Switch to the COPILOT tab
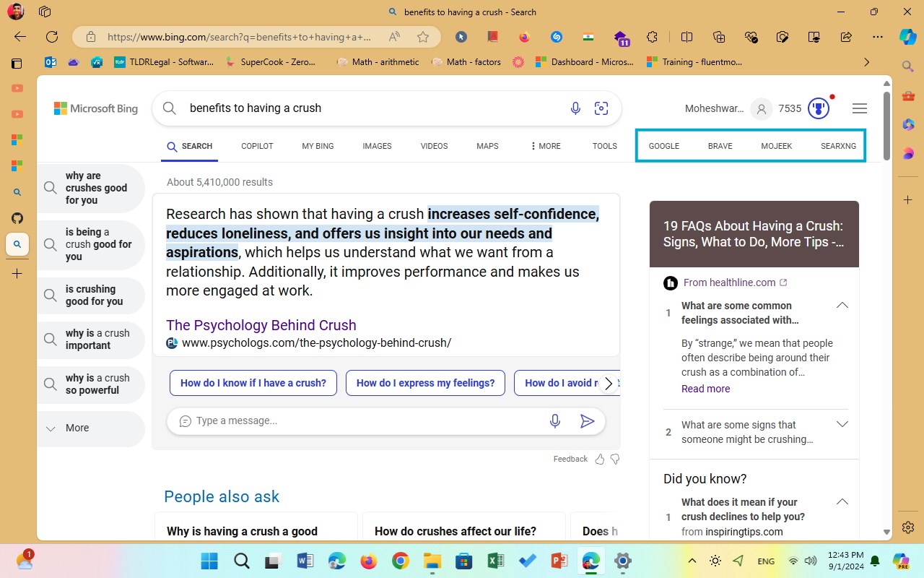 257,146
